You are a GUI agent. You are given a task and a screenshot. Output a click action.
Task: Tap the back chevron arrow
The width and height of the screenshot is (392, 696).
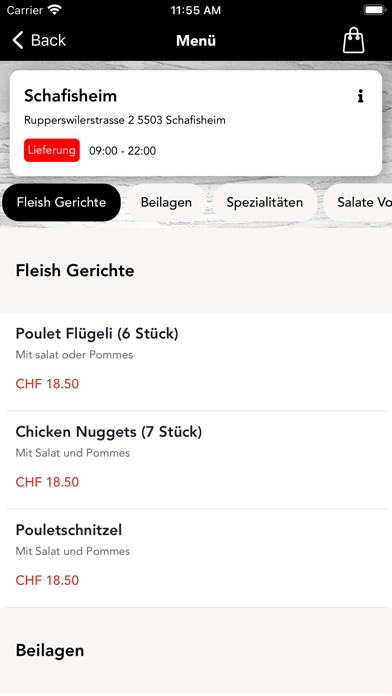coord(18,40)
